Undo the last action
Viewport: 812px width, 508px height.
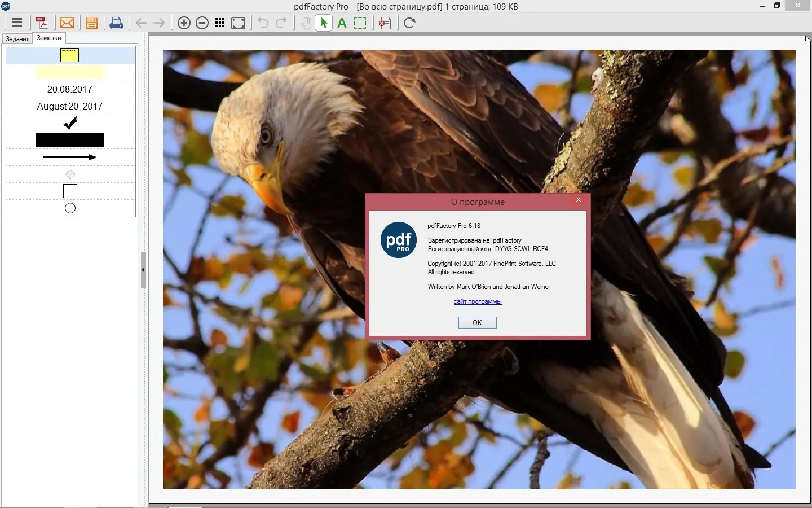(x=263, y=23)
